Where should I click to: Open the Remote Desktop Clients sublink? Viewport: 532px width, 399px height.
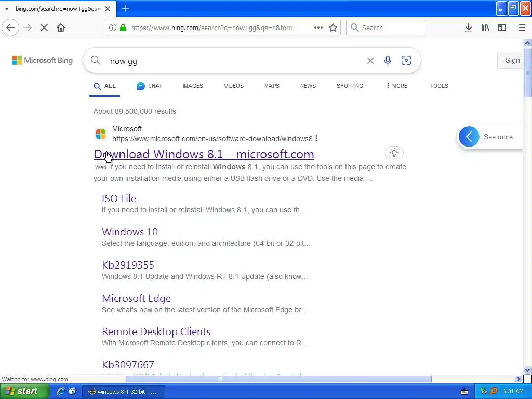pyautogui.click(x=156, y=331)
